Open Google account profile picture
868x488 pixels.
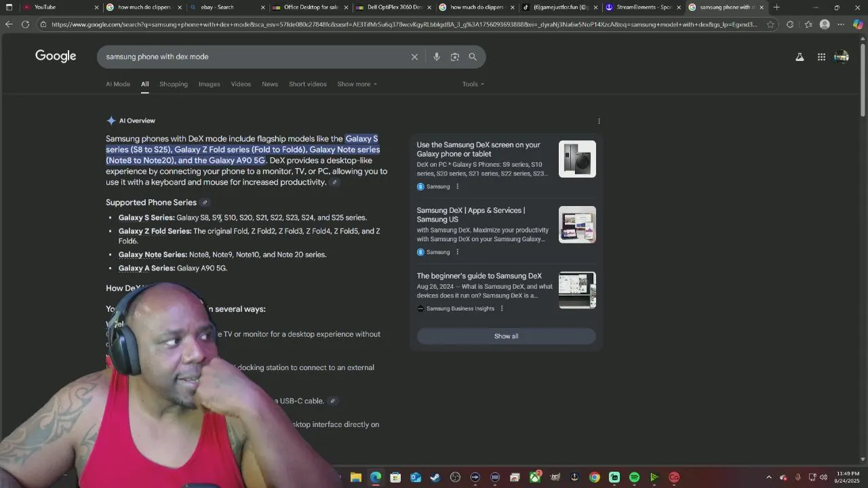tap(842, 57)
